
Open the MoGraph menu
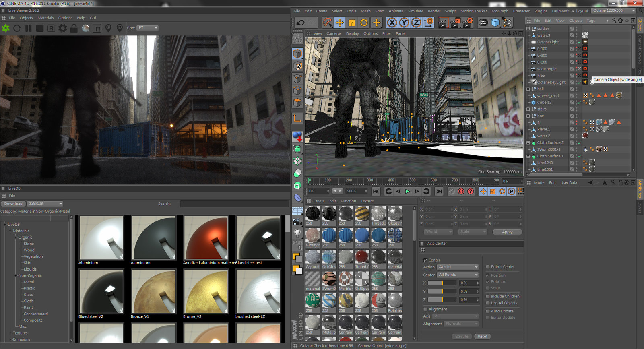pos(500,11)
